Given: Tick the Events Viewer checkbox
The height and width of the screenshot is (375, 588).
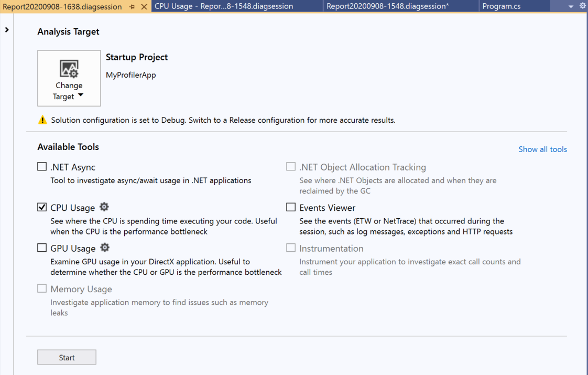Looking at the screenshot, I should tap(291, 207).
